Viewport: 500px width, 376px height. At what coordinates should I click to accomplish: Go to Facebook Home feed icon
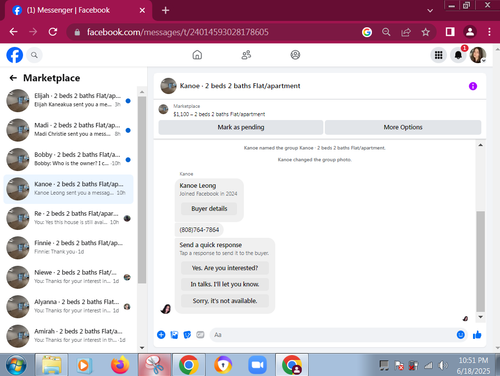click(197, 55)
